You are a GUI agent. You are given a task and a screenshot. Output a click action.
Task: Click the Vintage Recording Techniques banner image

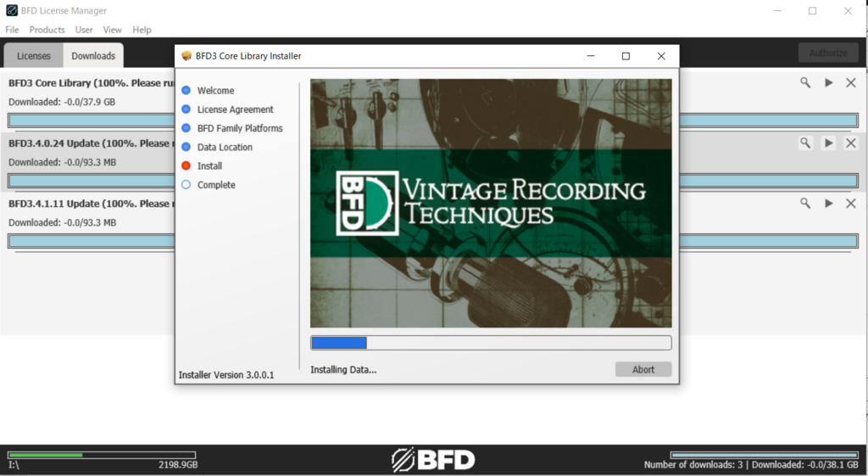[491, 203]
